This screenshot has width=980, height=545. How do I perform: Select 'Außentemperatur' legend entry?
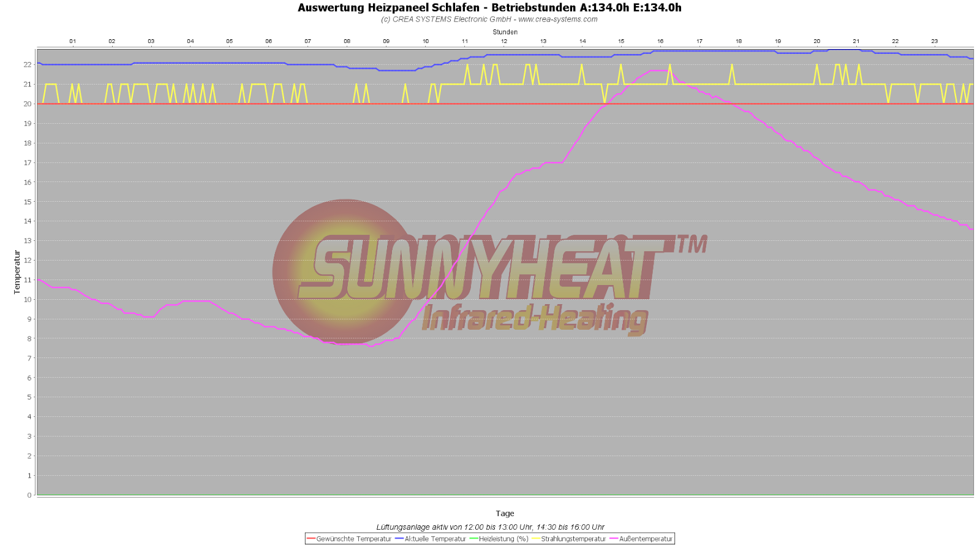pyautogui.click(x=645, y=539)
